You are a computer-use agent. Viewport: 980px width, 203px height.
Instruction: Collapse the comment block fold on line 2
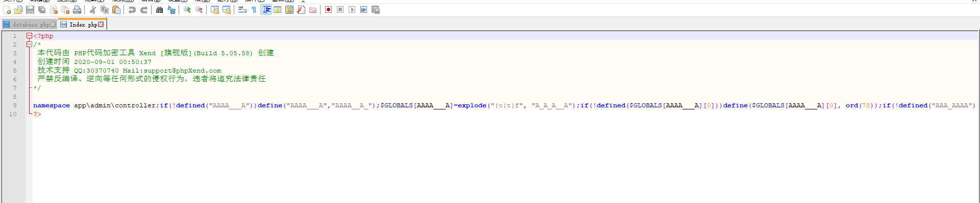pyautogui.click(x=29, y=44)
